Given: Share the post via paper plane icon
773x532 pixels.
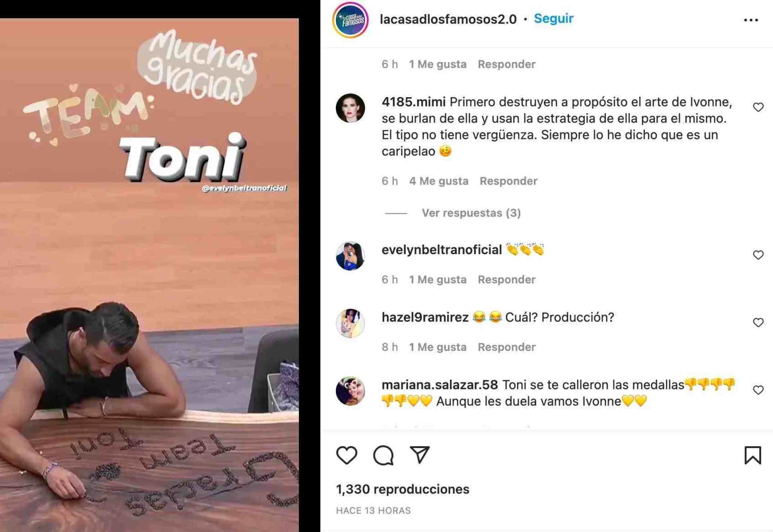Looking at the screenshot, I should (420, 454).
